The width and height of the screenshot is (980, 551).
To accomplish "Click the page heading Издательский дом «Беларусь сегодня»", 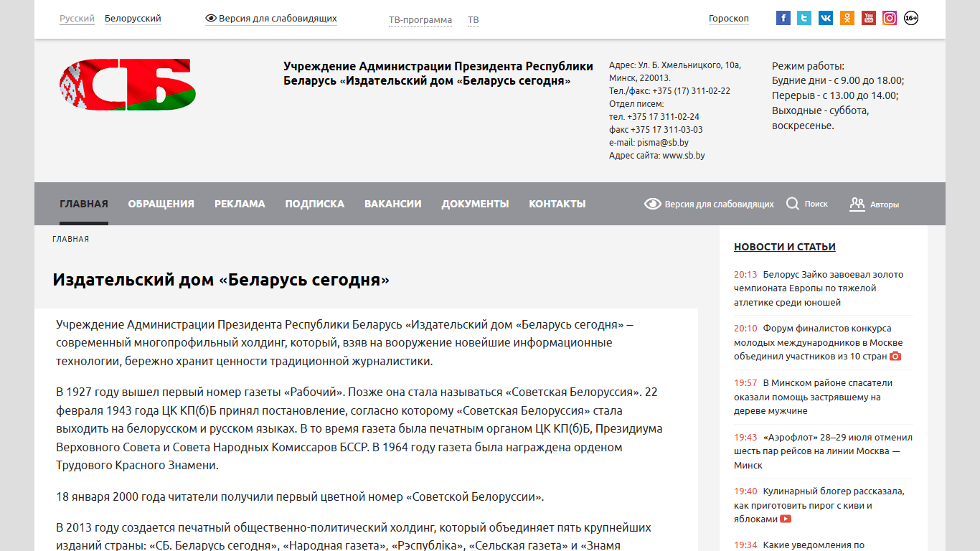I will point(221,280).
